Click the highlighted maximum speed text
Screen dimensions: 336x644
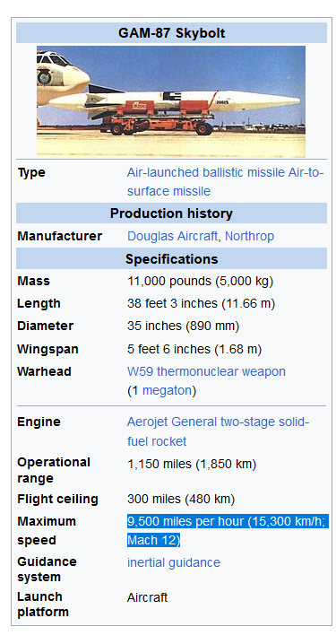tap(228, 531)
